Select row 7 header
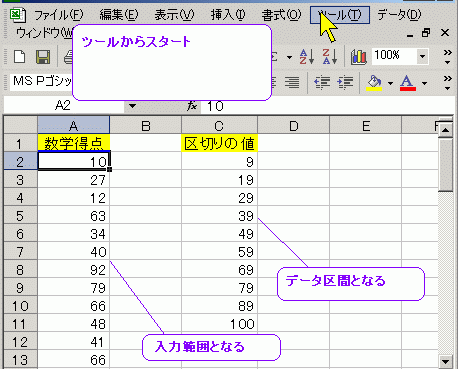458x369 pixels. tap(20, 252)
